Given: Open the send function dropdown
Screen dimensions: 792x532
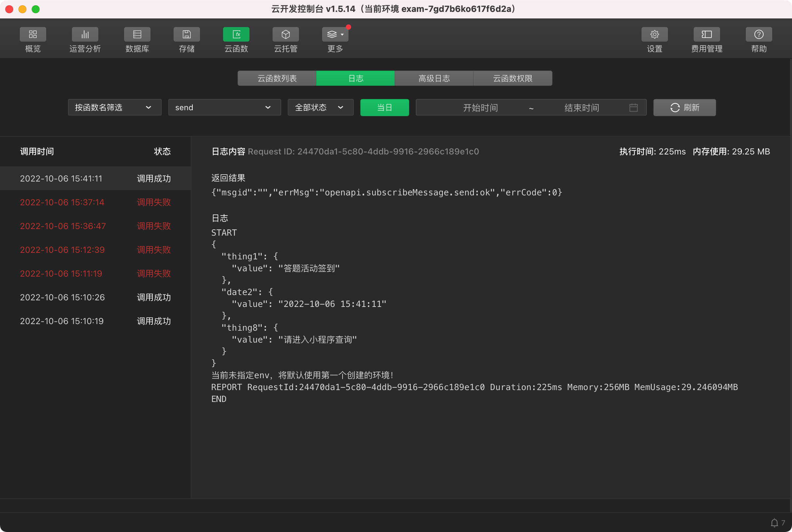Looking at the screenshot, I should pyautogui.click(x=224, y=108).
